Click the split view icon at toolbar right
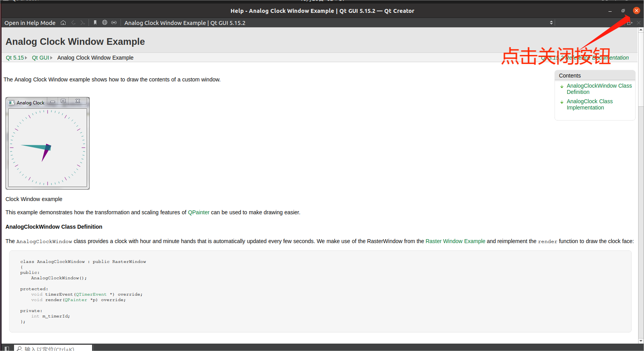644x351 pixels. [630, 23]
